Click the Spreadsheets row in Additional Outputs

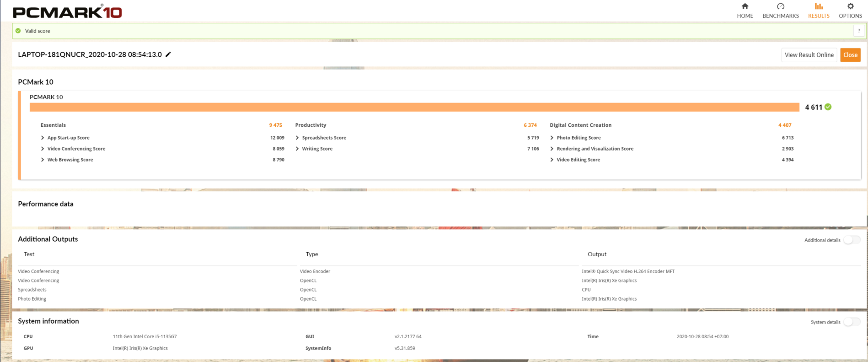[x=32, y=290]
